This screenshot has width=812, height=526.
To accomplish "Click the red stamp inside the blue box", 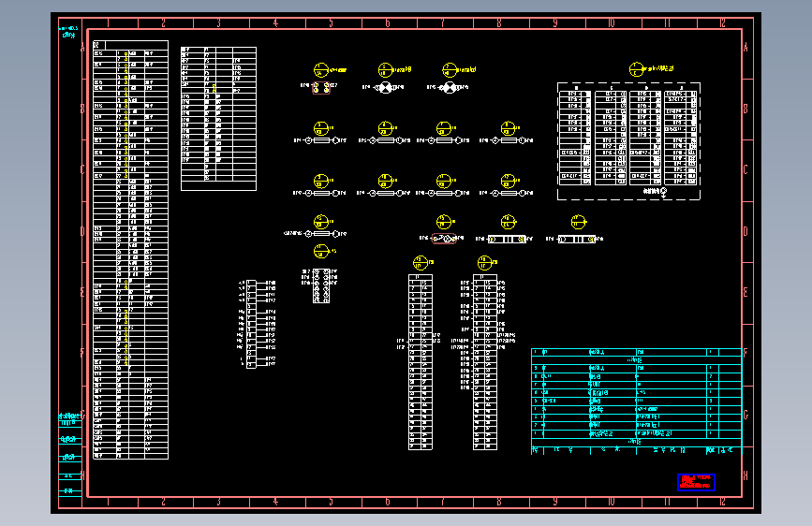I will coord(696,482).
